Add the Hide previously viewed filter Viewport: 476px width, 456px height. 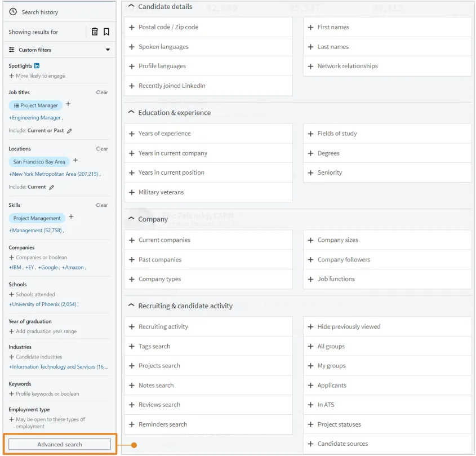(349, 327)
